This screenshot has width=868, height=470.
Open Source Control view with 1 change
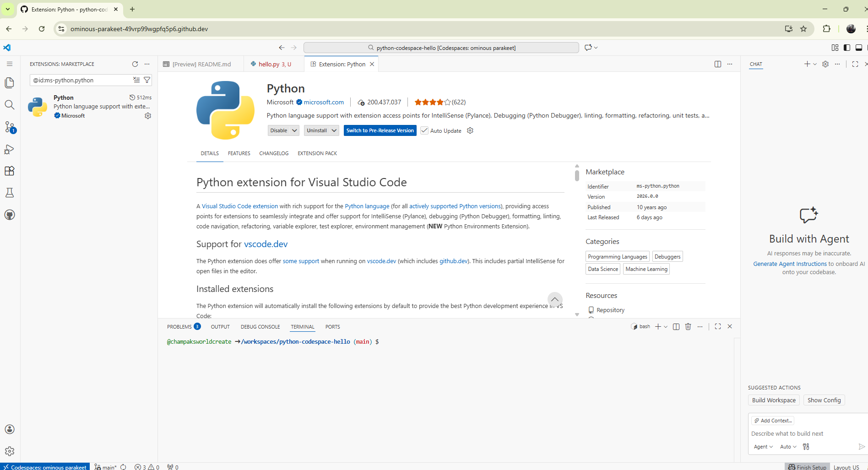pos(10,127)
